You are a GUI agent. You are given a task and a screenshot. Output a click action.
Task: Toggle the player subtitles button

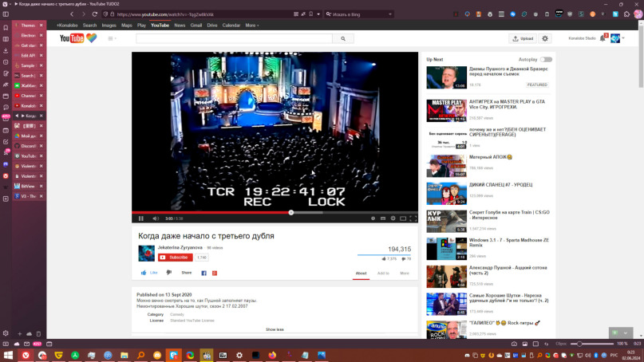[383, 218]
